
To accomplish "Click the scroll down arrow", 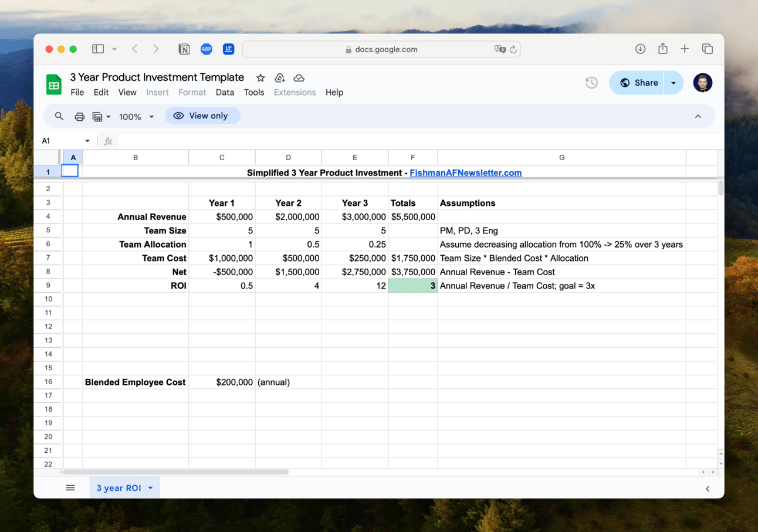I will pos(720,463).
